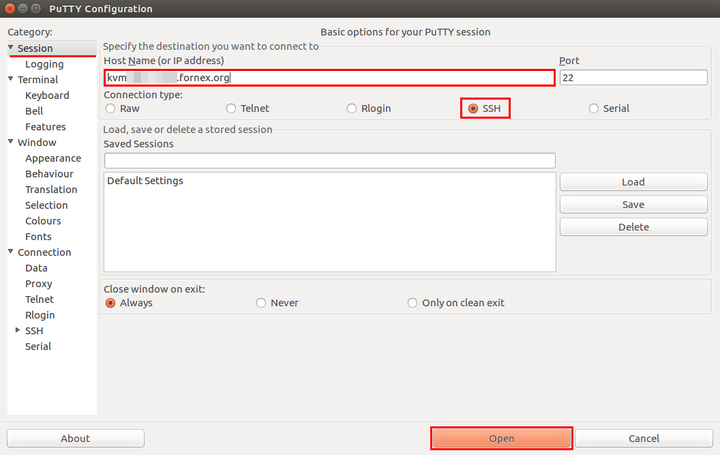Click the Open button to connect
Screen dimensions: 720x455
pos(501,438)
